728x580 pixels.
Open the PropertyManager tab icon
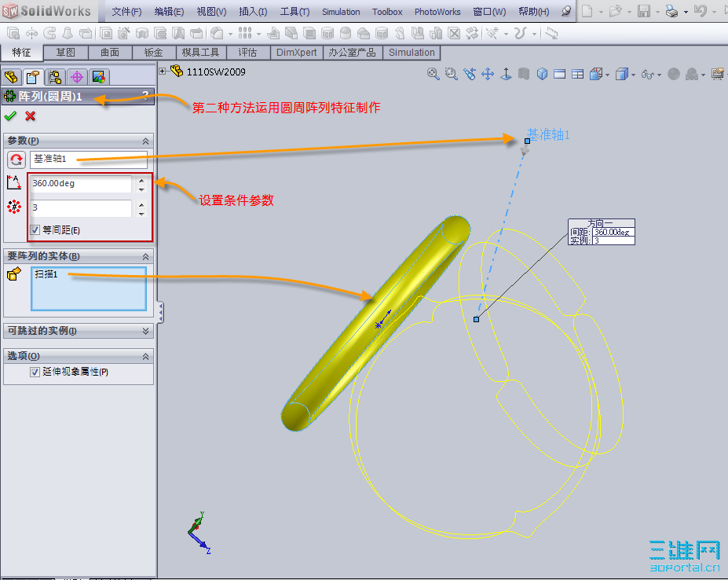[32, 77]
